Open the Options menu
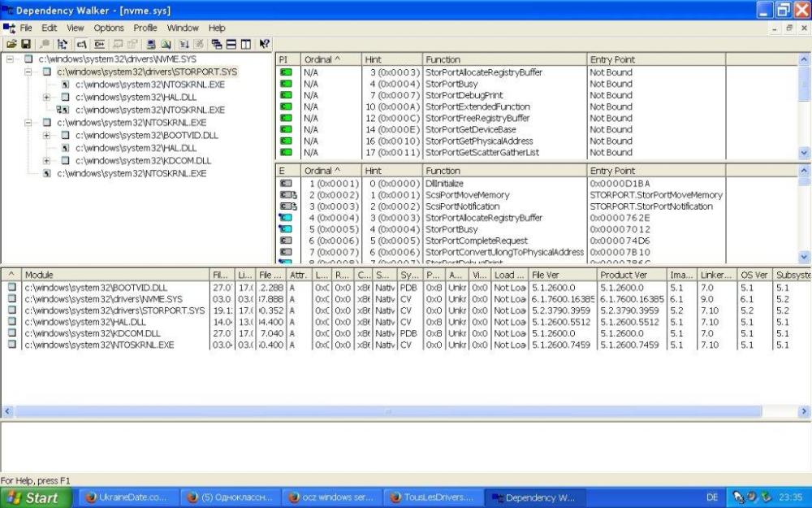Image resolution: width=812 pixels, height=508 pixels. pos(109,28)
